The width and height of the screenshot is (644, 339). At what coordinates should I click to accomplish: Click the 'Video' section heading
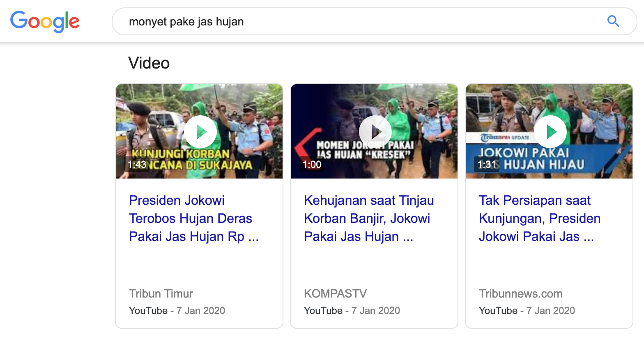pyautogui.click(x=149, y=63)
